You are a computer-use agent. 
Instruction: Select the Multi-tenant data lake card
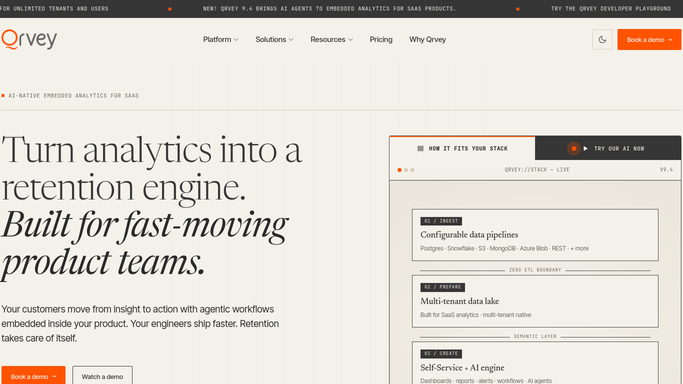pos(535,301)
